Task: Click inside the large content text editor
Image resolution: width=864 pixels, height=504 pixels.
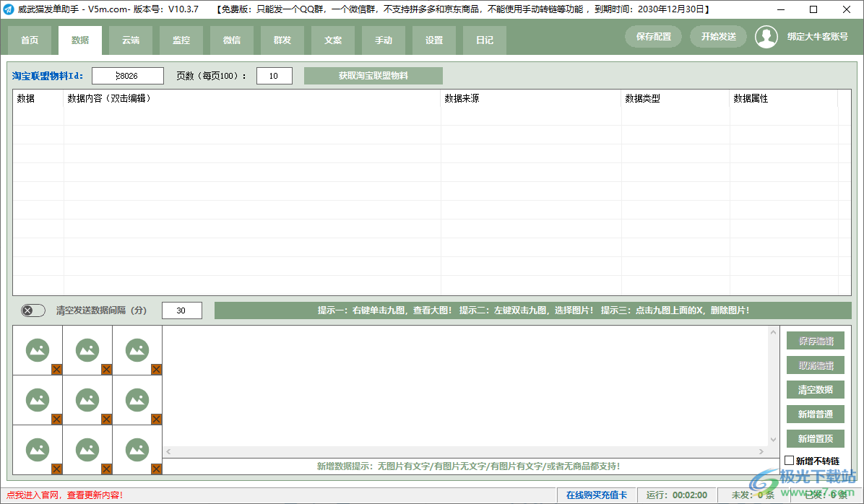Action: [x=465, y=386]
